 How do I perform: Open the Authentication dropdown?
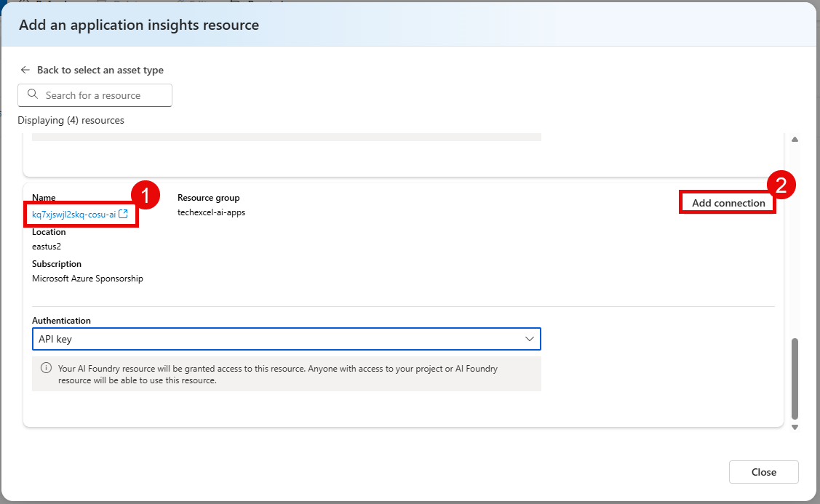coord(286,338)
